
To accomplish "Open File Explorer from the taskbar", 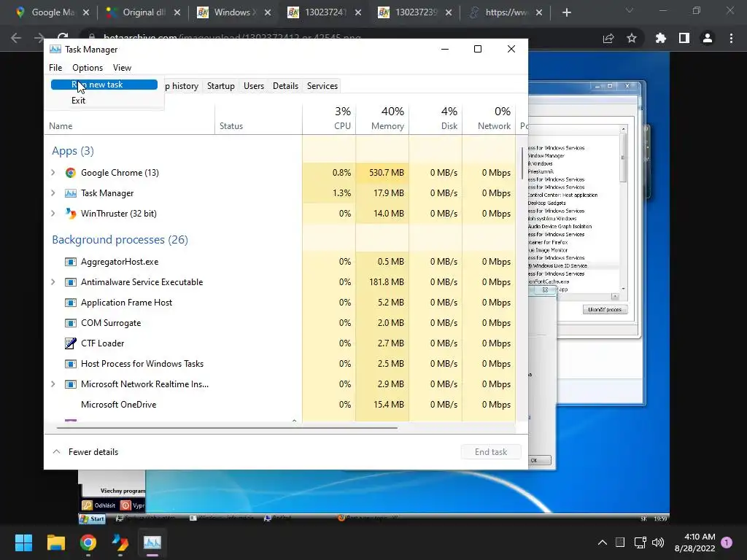I will tap(55, 542).
